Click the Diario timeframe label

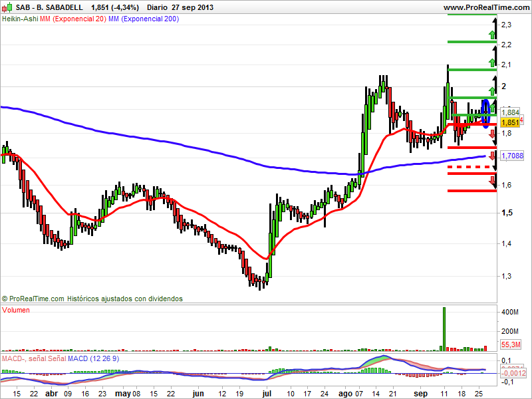point(157,7)
